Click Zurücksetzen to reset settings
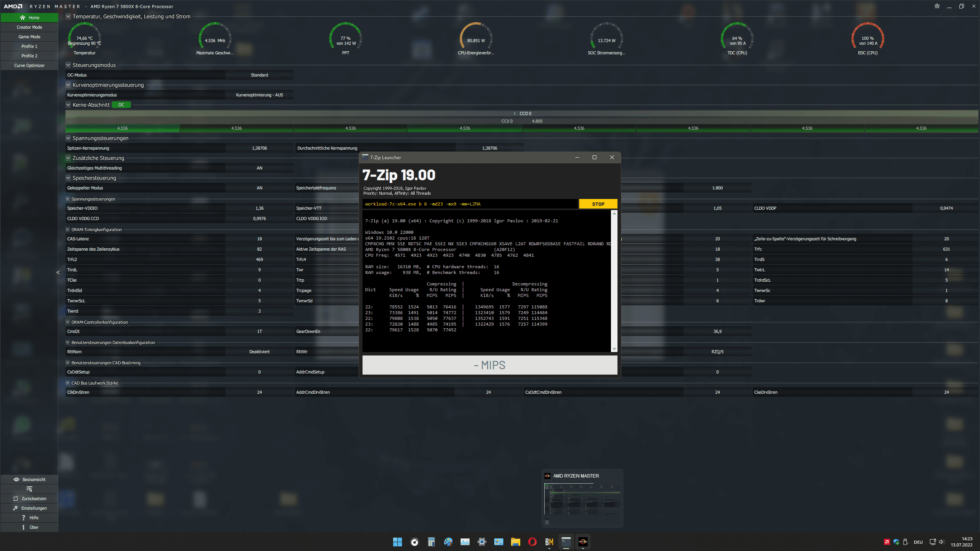 pyautogui.click(x=29, y=499)
